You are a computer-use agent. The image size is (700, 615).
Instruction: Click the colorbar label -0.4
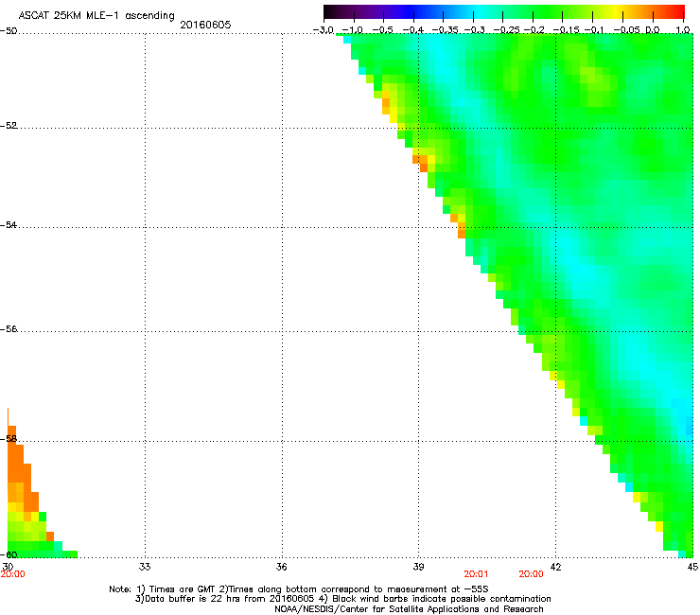coord(413,30)
